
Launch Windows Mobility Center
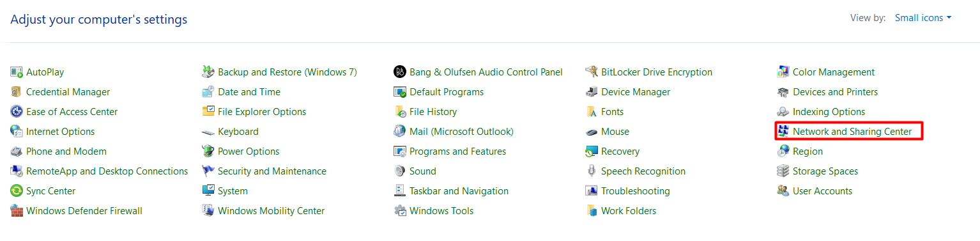tap(271, 211)
